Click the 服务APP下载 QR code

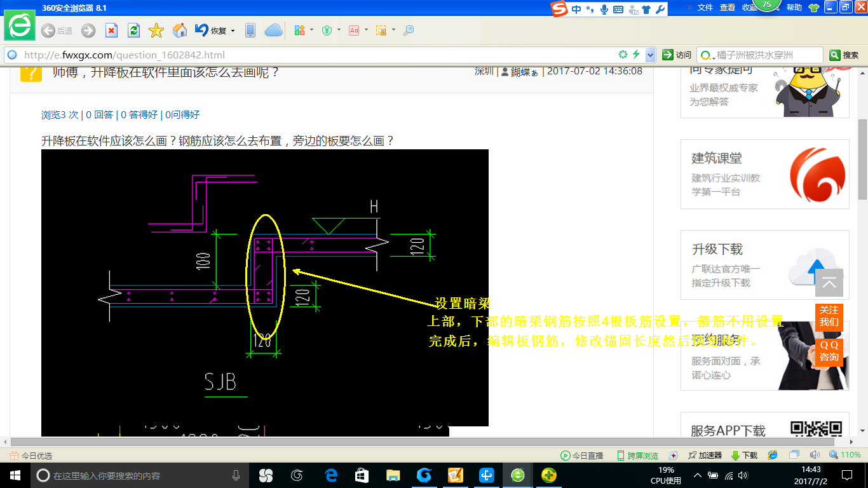[816, 429]
